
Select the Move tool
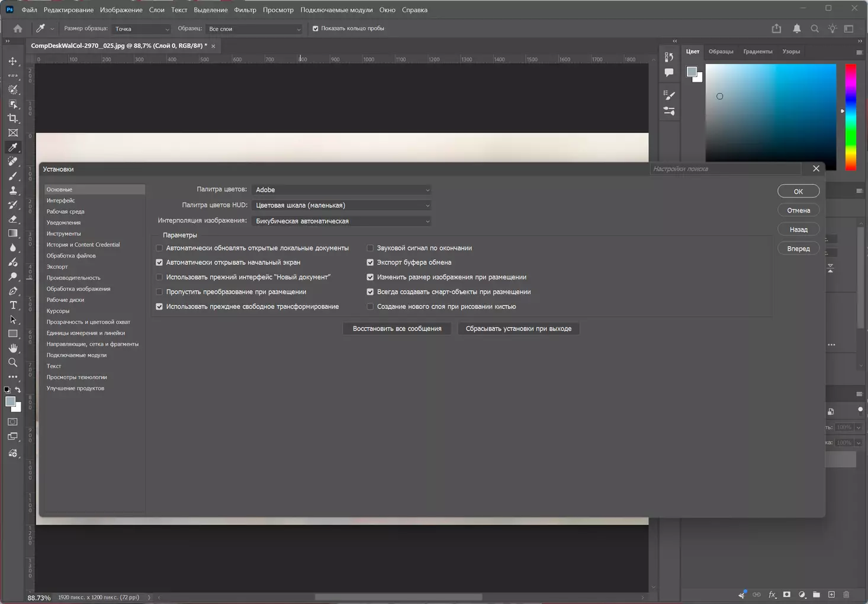(x=13, y=62)
